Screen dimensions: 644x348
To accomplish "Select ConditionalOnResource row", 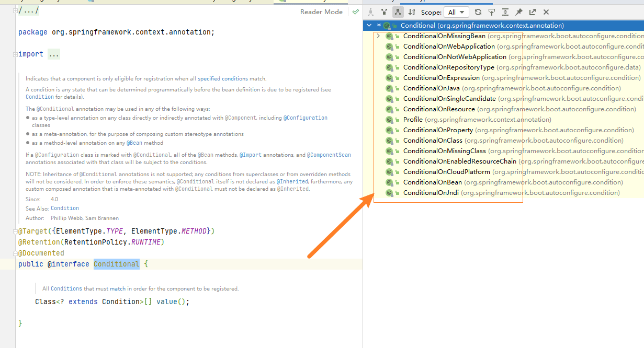I will point(503,109).
